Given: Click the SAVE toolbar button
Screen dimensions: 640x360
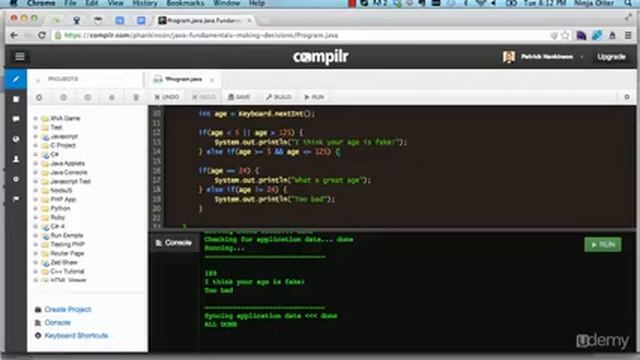Looking at the screenshot, I should point(239,97).
